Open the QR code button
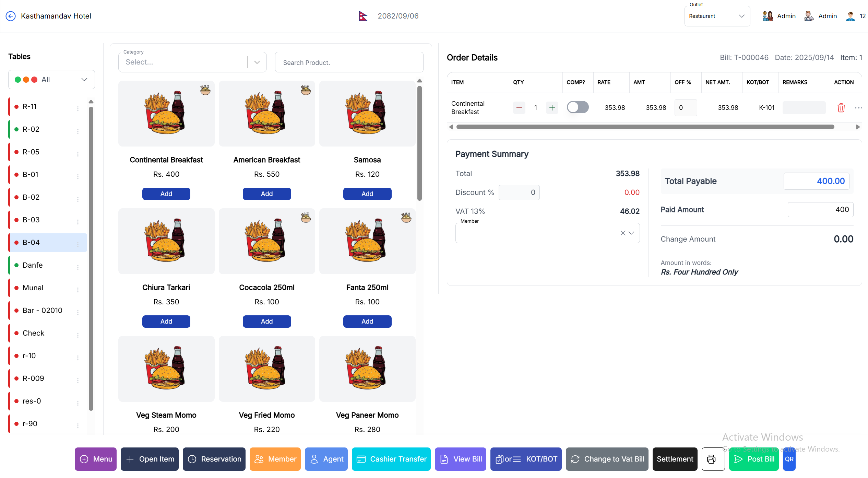868x478 pixels. coord(789,459)
